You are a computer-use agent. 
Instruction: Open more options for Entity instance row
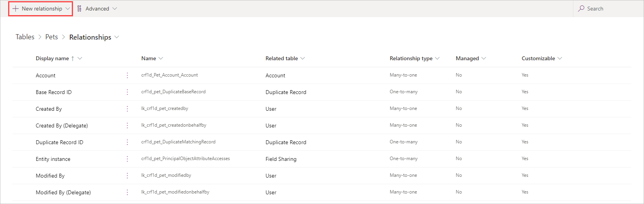(127, 159)
